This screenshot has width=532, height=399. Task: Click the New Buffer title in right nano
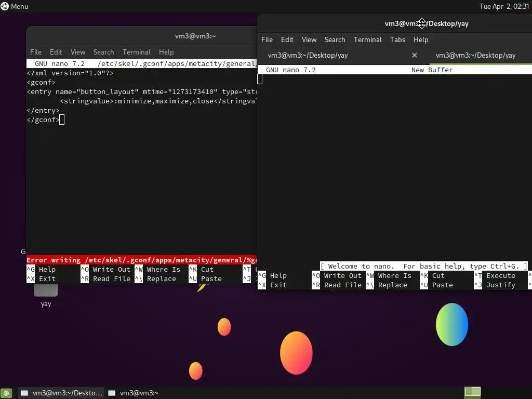pos(432,70)
